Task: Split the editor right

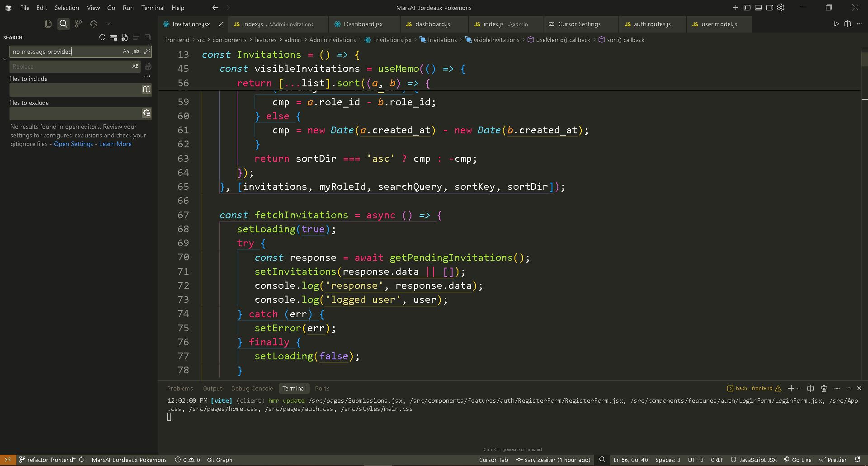Action: tap(848, 24)
